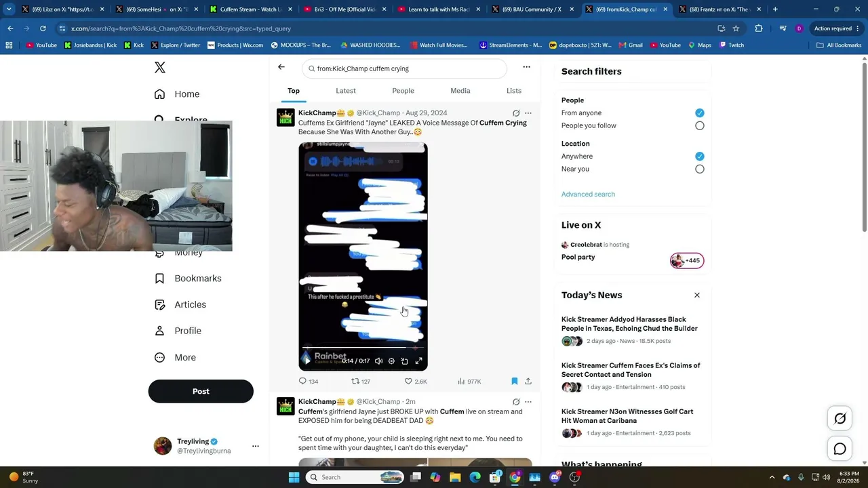This screenshot has height=488, width=868.
Task: Switch to the Lists tab
Action: pyautogui.click(x=514, y=91)
